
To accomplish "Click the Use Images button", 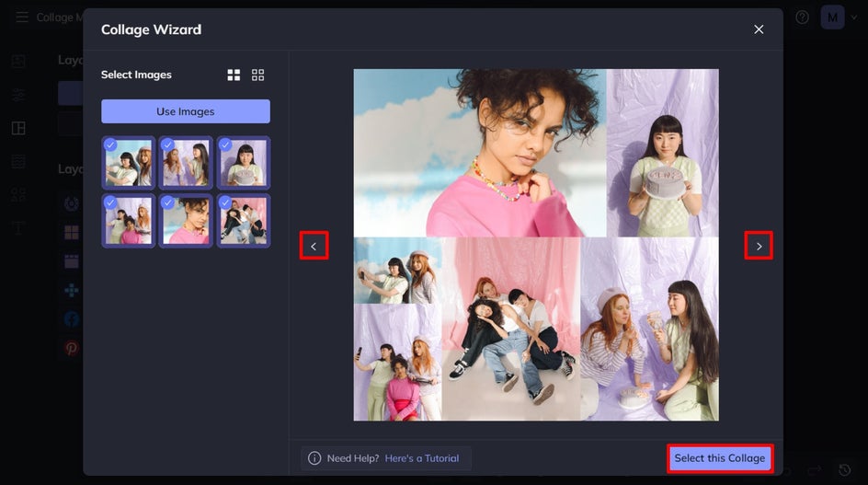I will click(x=186, y=111).
